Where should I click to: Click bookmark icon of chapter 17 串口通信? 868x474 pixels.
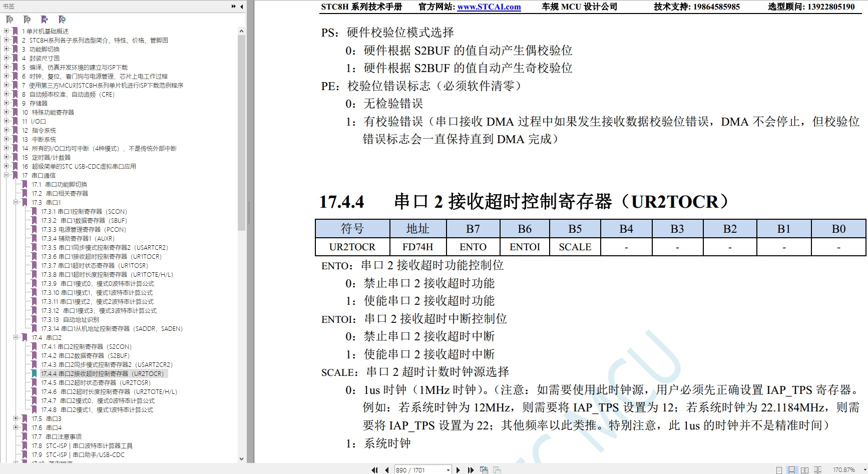click(x=15, y=175)
